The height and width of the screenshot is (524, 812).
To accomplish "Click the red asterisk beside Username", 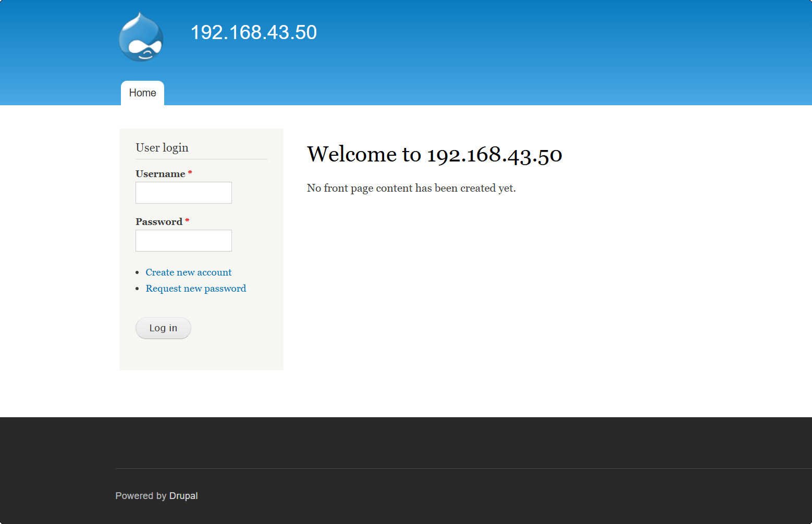I will pyautogui.click(x=190, y=173).
